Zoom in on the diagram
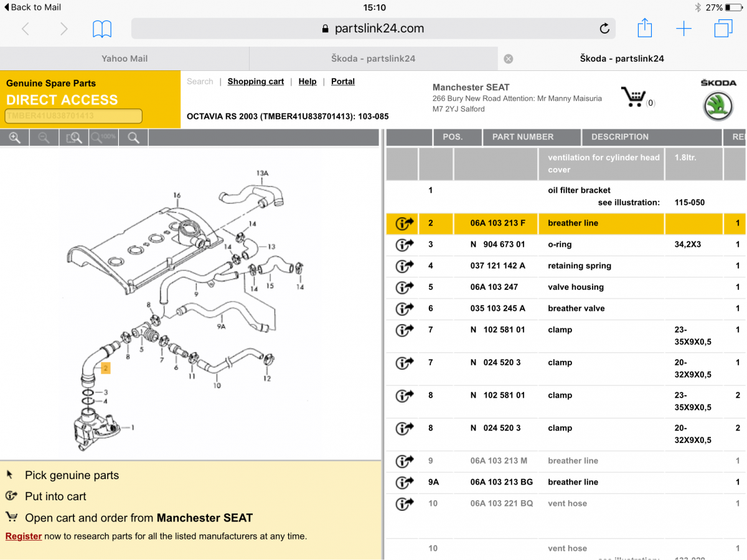 tap(14, 138)
